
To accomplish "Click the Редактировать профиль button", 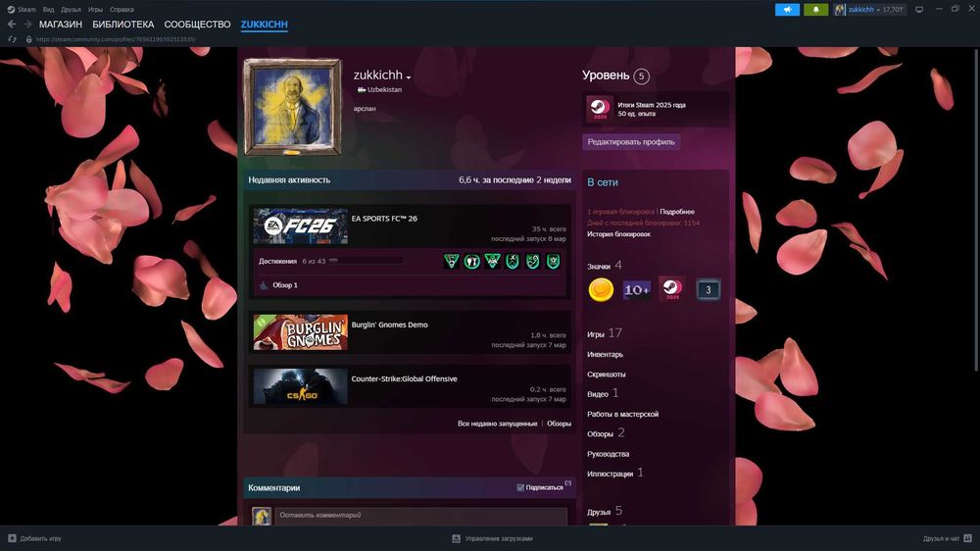I will 631,142.
